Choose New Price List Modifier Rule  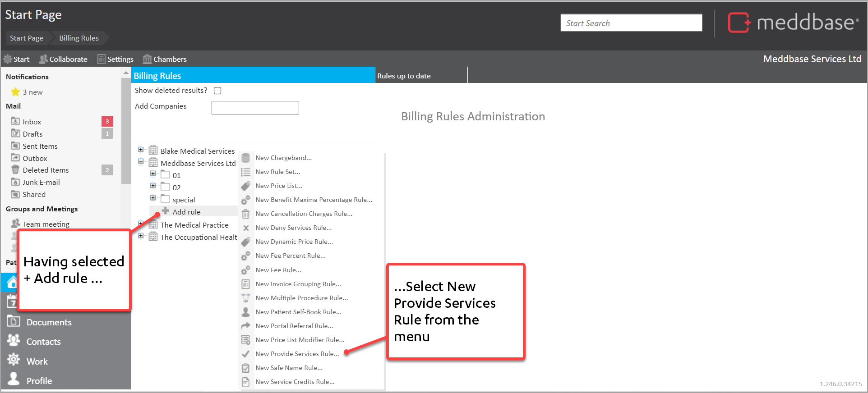click(x=300, y=340)
